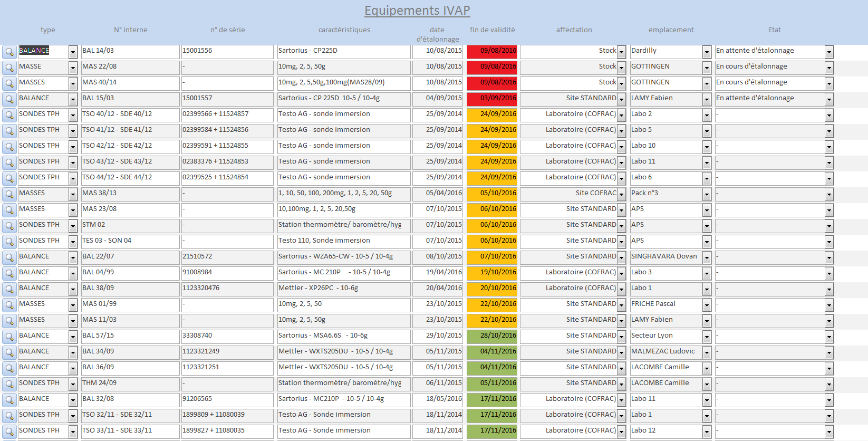The height and width of the screenshot is (441, 868).
Task: Expand LAMY Fabien emplacement dropdown for BAL 15/03
Action: (x=707, y=99)
